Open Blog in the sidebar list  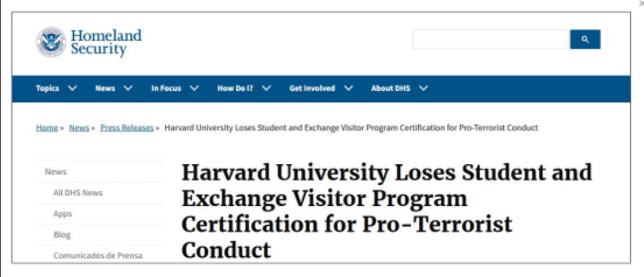(x=62, y=234)
